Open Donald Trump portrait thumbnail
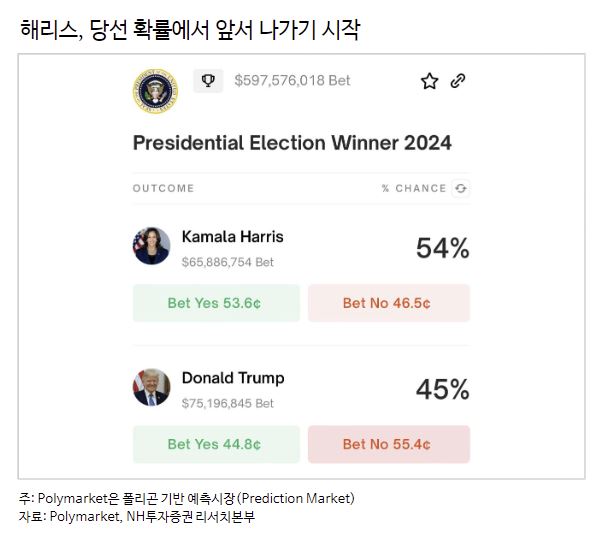This screenshot has height=535, width=598. point(151,387)
